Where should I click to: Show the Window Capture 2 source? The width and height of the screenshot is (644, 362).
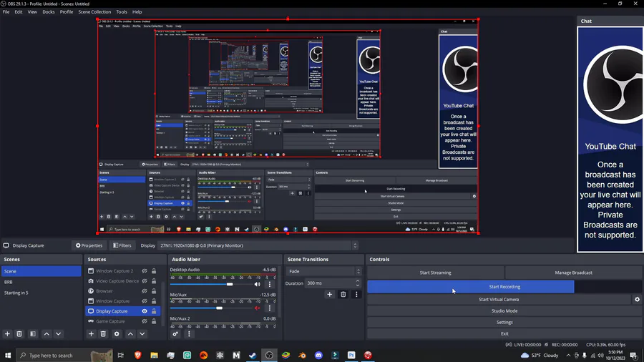tap(145, 271)
